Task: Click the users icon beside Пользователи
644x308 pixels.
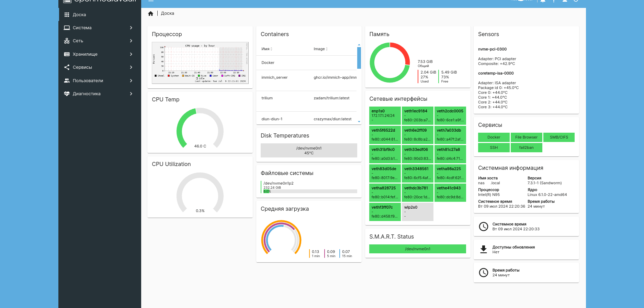Action: click(x=67, y=81)
